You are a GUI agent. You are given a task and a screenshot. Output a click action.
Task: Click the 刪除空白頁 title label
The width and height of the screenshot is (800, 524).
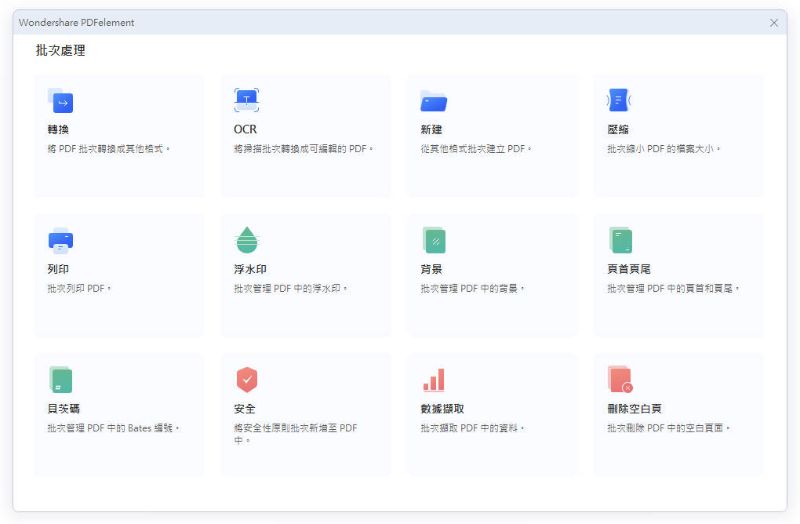634,409
